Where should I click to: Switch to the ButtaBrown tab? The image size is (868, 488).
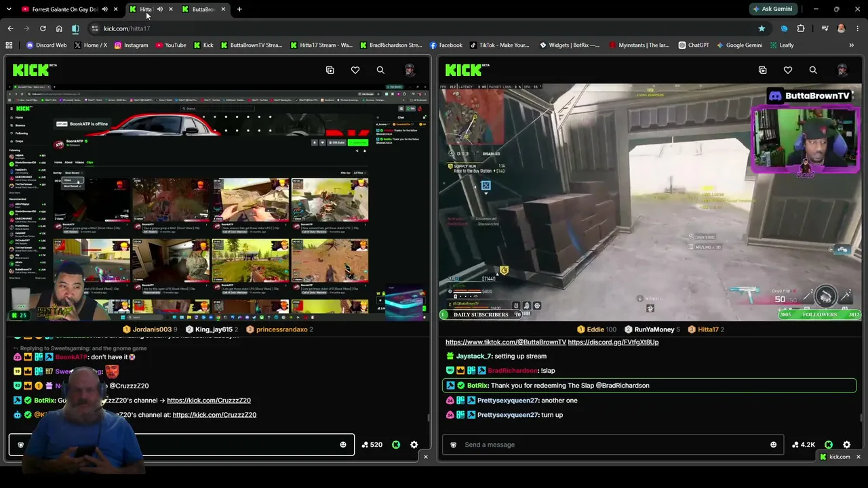tap(203, 9)
